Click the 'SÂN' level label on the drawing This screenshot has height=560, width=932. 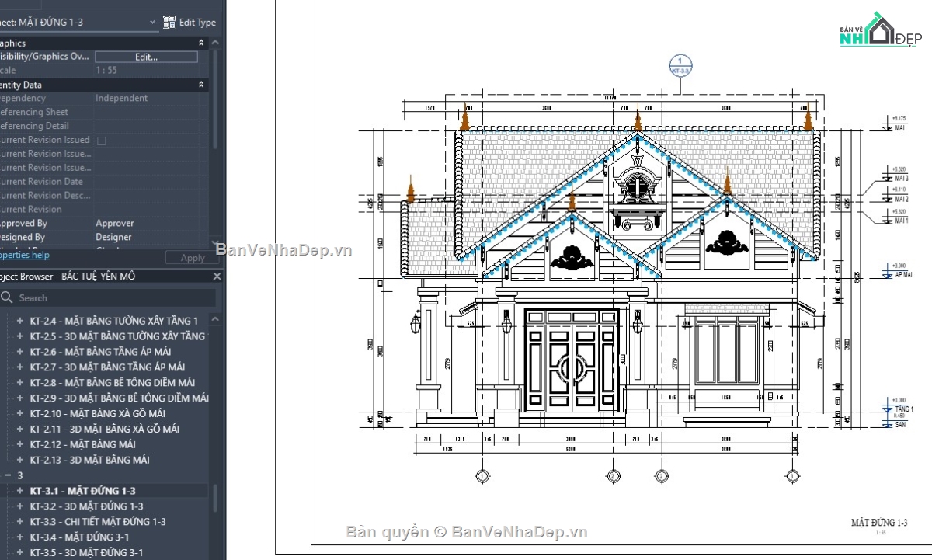coord(900,425)
